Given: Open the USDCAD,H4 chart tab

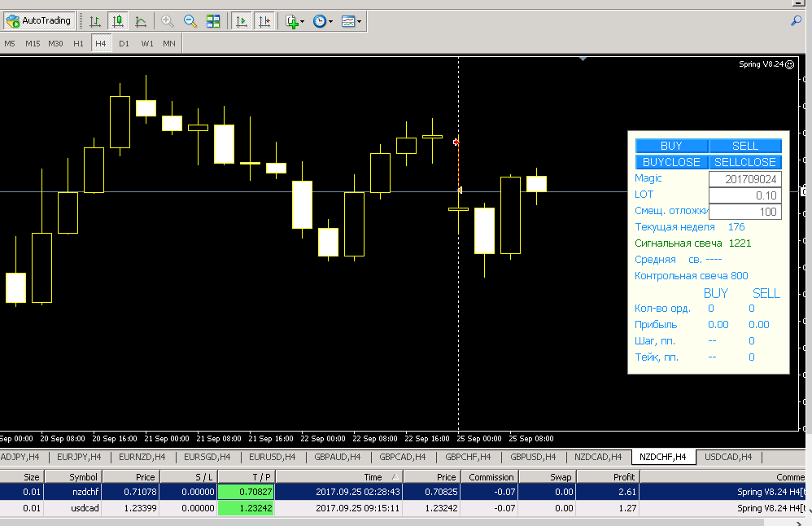Looking at the screenshot, I should pos(728,457).
